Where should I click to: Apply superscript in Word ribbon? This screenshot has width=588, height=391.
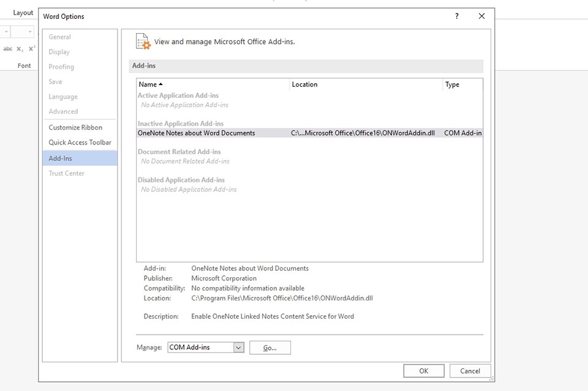point(32,49)
